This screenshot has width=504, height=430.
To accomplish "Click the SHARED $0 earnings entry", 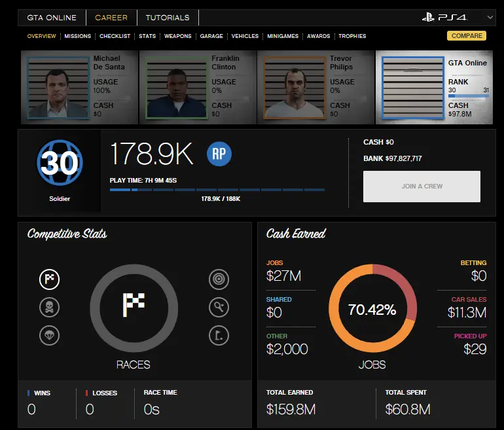I will pyautogui.click(x=278, y=308).
